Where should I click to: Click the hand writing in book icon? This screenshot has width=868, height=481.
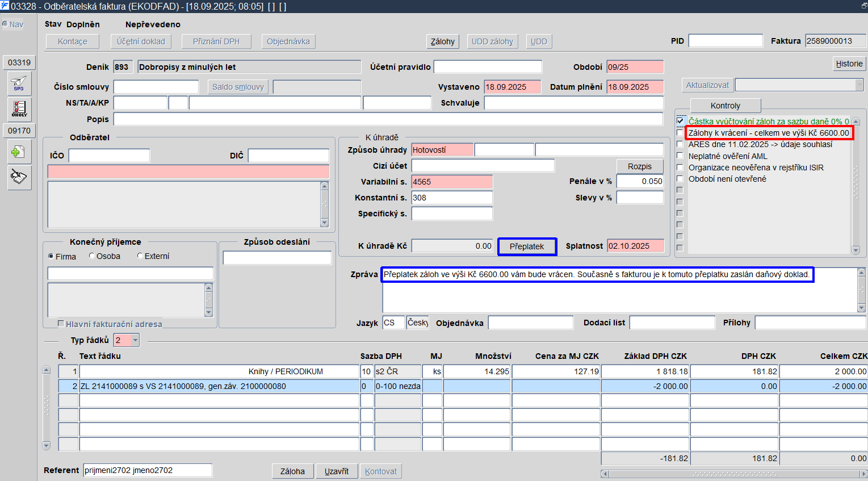click(19, 177)
